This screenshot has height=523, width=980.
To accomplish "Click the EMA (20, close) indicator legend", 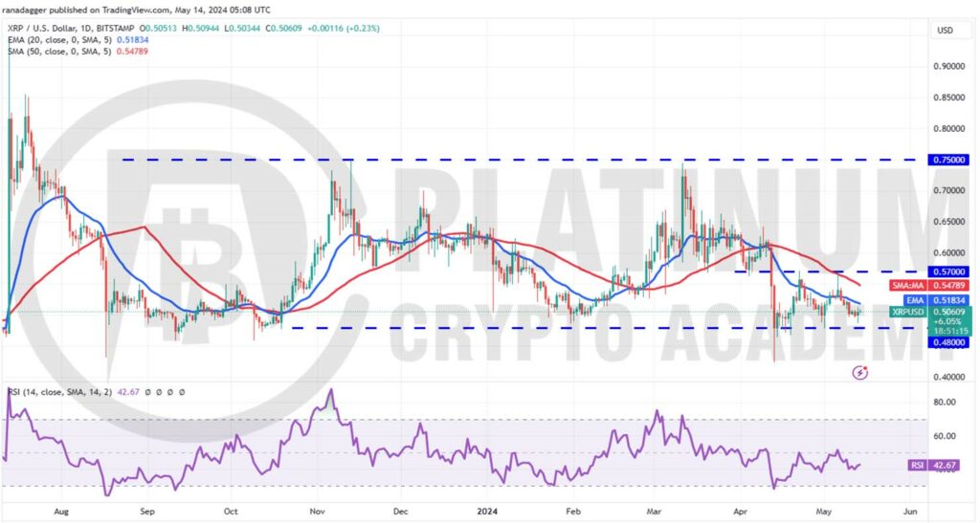I will tap(60, 40).
